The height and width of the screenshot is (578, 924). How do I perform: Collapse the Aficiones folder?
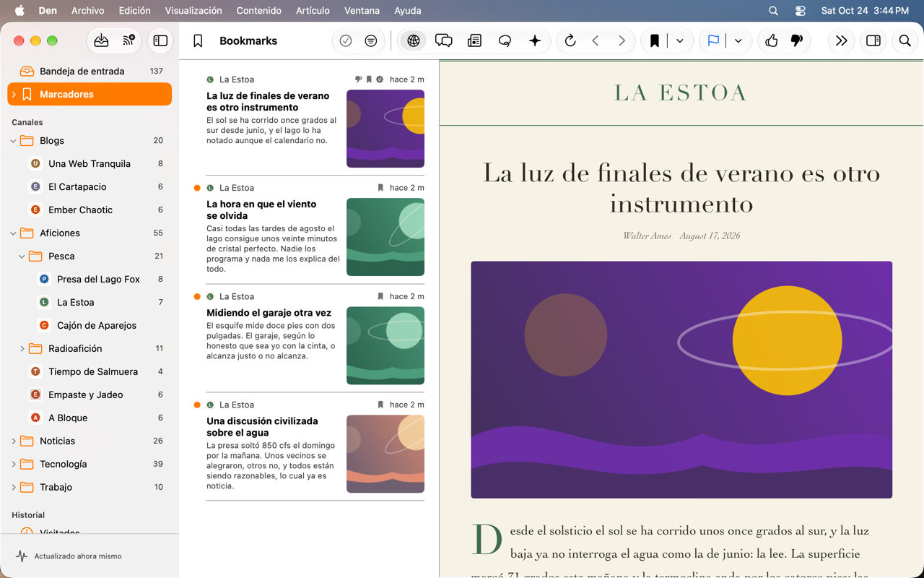[x=13, y=233]
